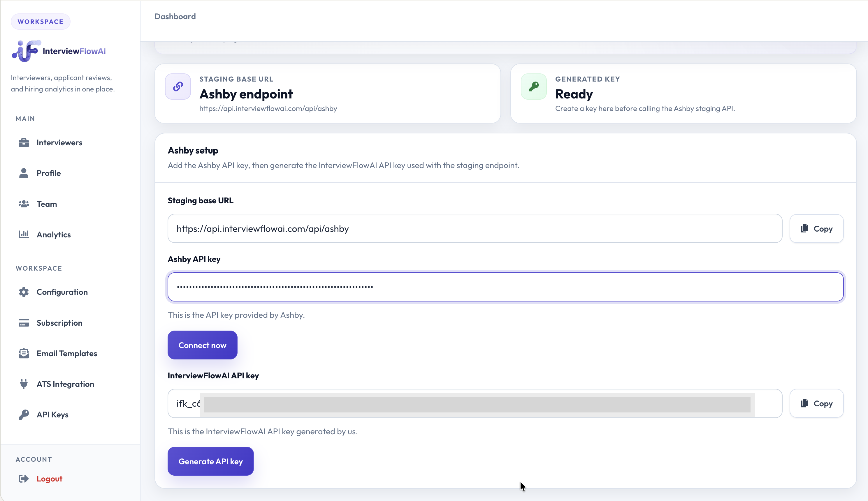Click the Logout arrow icon
Viewport: 868px width, 501px height.
[23, 479]
